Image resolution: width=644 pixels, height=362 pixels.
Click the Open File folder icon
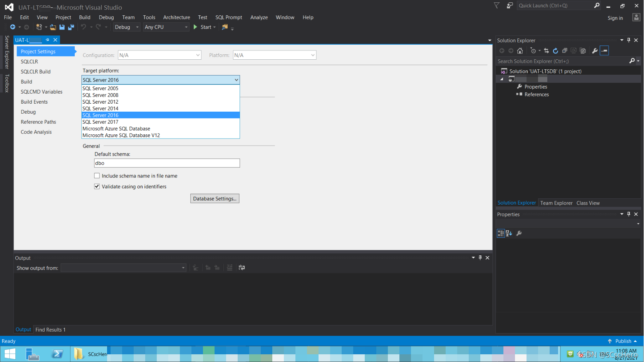53,27
